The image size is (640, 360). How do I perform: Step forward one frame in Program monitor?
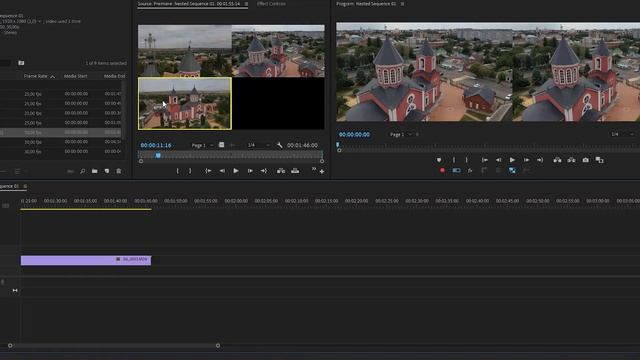[527, 160]
